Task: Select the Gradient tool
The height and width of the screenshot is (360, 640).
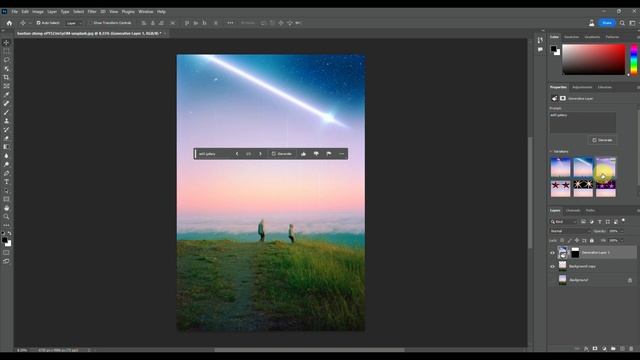Action: (6, 147)
